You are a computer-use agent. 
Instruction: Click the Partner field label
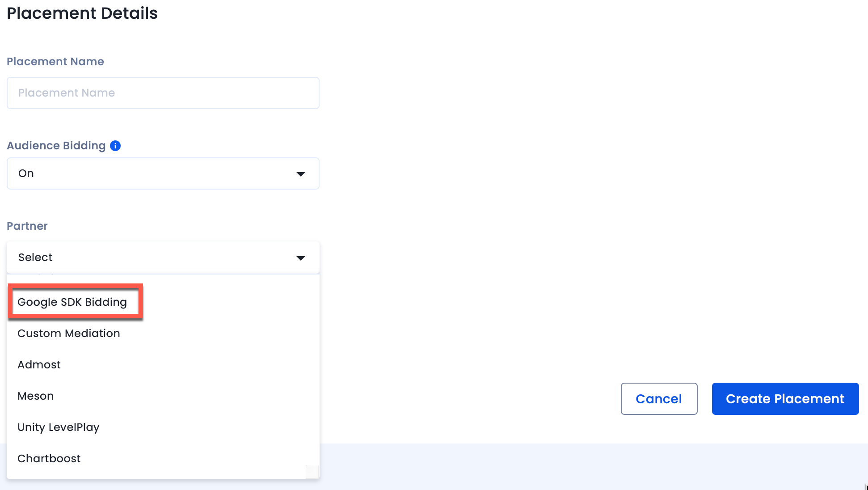[x=27, y=226]
